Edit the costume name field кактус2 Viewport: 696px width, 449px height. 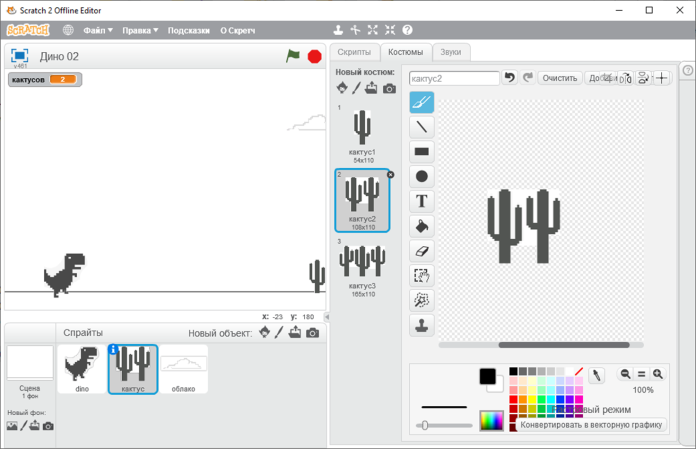[454, 79]
